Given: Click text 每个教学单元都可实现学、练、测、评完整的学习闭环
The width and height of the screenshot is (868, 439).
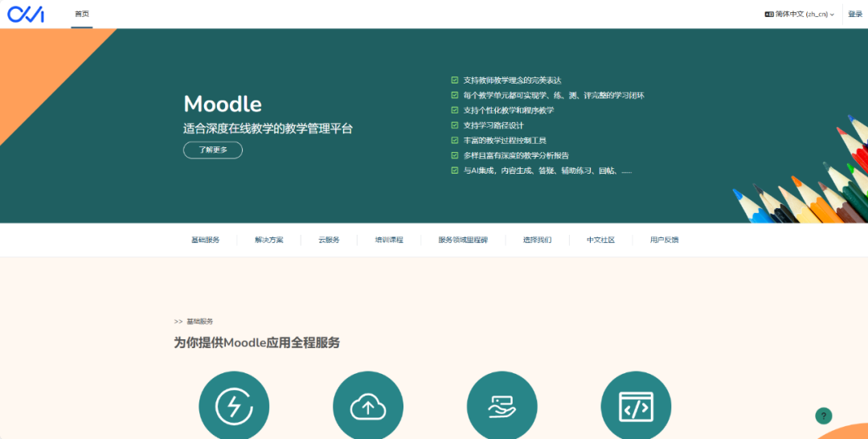Looking at the screenshot, I should click(554, 95).
